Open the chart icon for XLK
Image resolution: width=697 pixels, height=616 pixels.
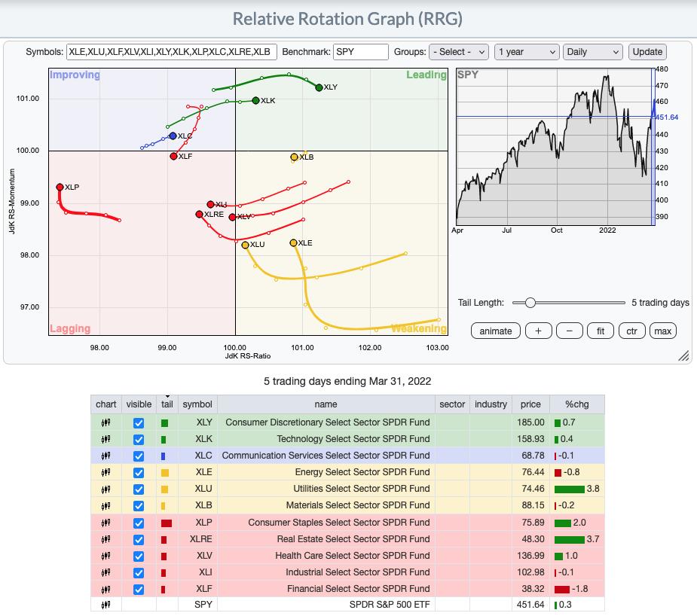tap(105, 439)
